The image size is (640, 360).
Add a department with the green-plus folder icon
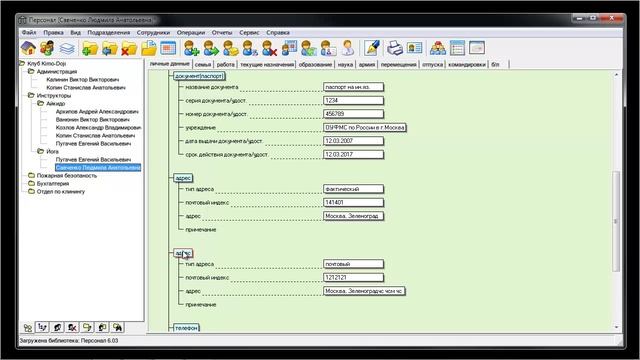point(90,49)
